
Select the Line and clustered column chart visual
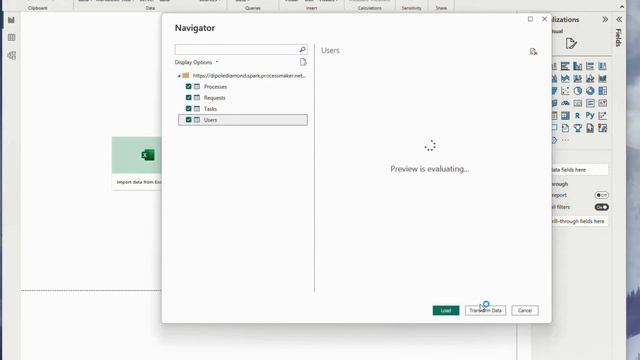point(590,78)
